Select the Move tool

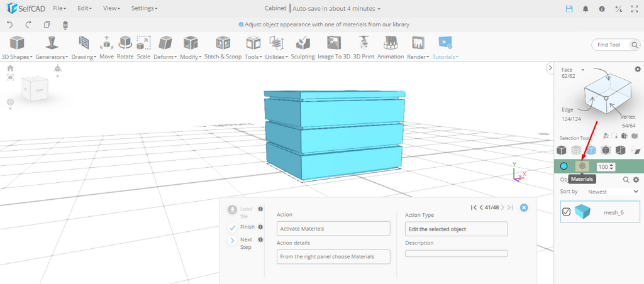click(x=106, y=47)
